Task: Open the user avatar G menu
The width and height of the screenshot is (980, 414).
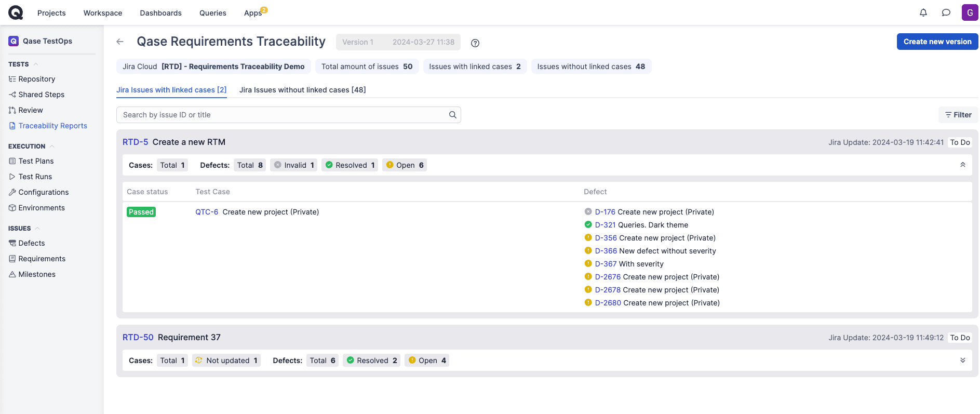Action: [x=970, y=12]
